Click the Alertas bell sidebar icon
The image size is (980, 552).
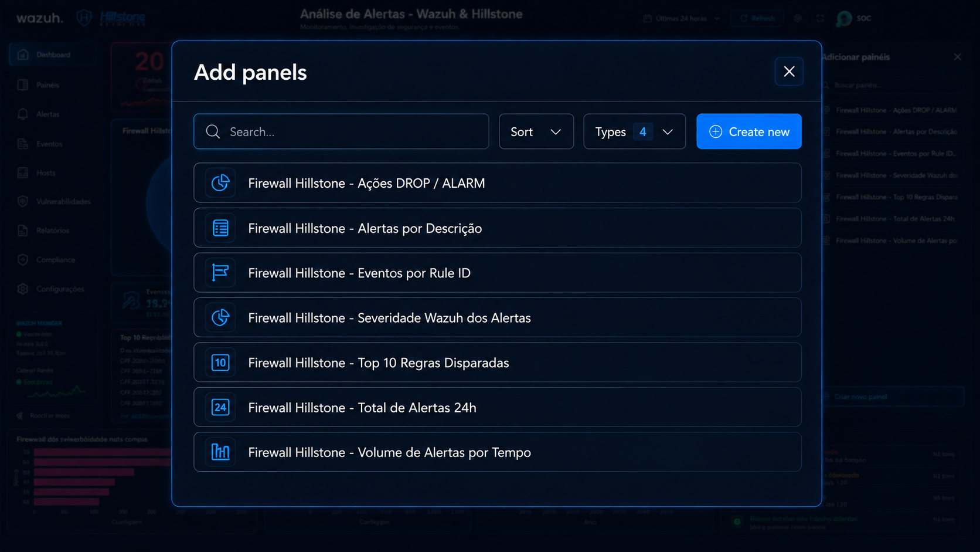coord(23,114)
